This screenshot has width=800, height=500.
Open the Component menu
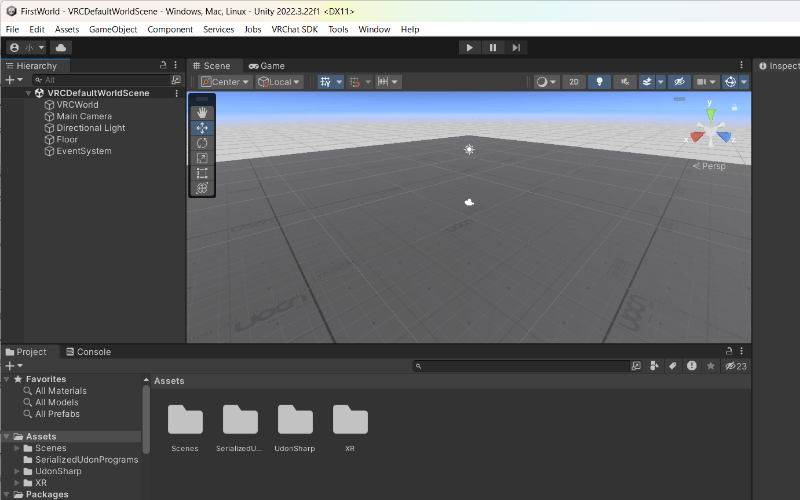tap(170, 29)
